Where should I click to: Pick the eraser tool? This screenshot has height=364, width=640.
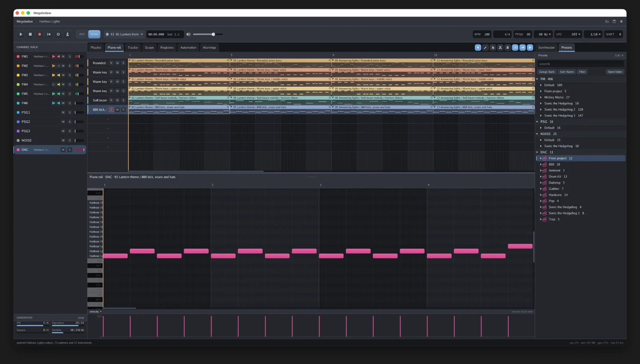(493, 48)
